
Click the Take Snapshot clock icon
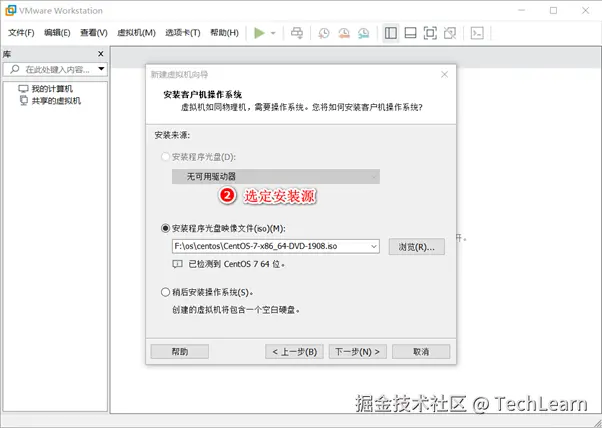tap(324, 33)
